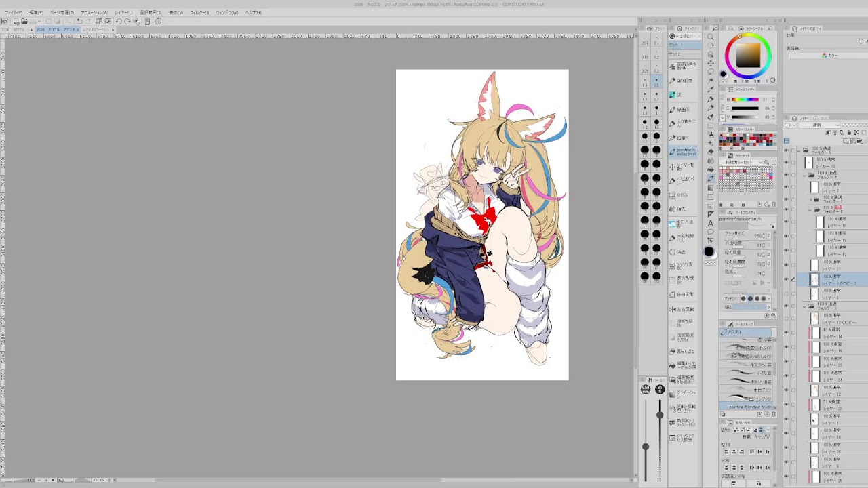Select painting/blending brush in quick access
The image size is (868, 488).
[x=684, y=151]
